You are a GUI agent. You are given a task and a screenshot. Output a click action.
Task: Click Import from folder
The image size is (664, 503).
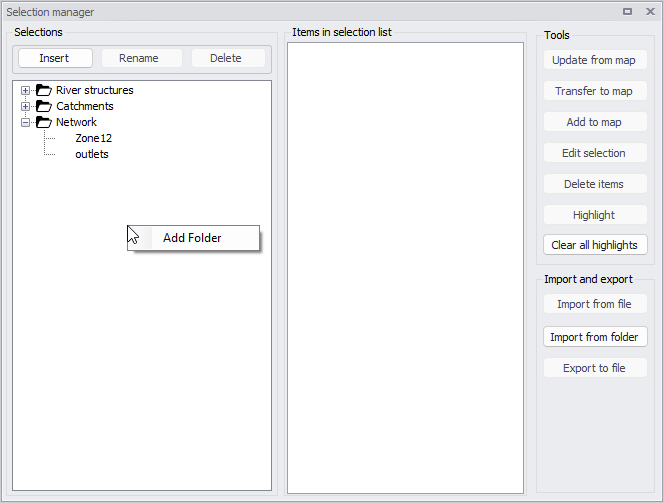tap(595, 337)
